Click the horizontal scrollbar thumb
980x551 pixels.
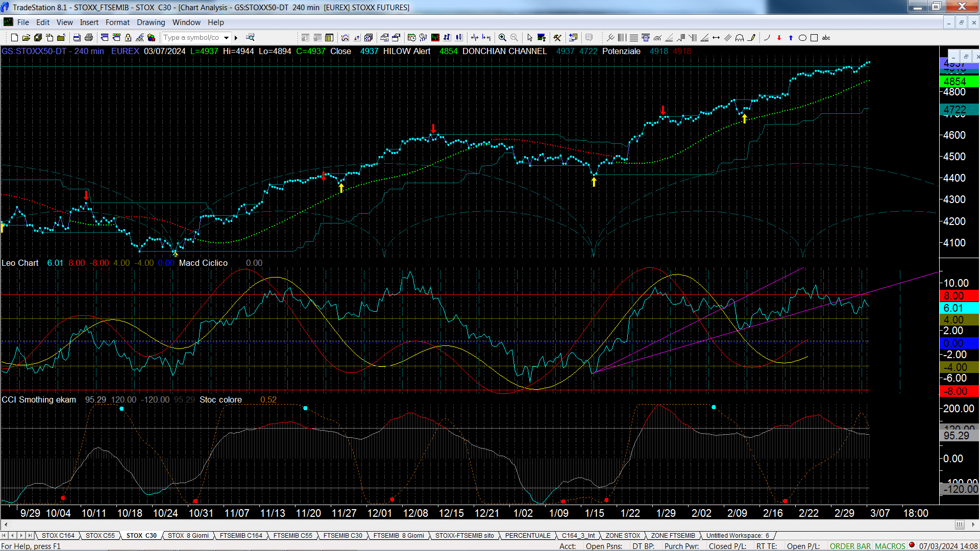pyautogui.click(x=960, y=524)
